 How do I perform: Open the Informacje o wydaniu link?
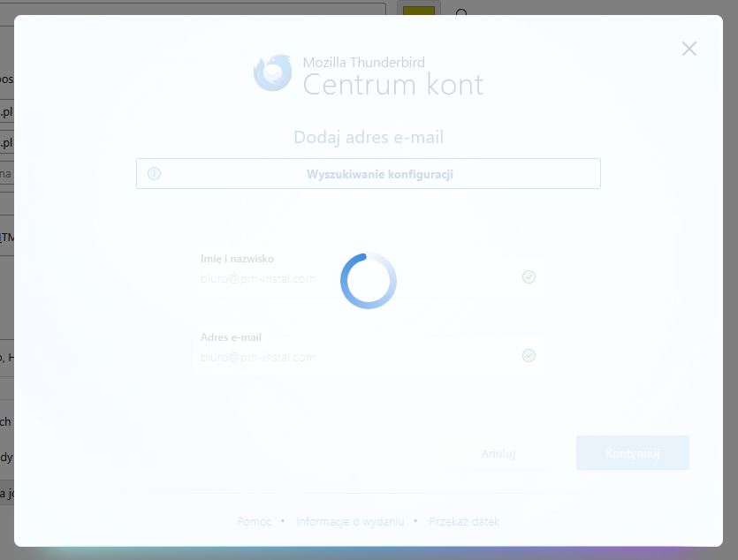350,521
